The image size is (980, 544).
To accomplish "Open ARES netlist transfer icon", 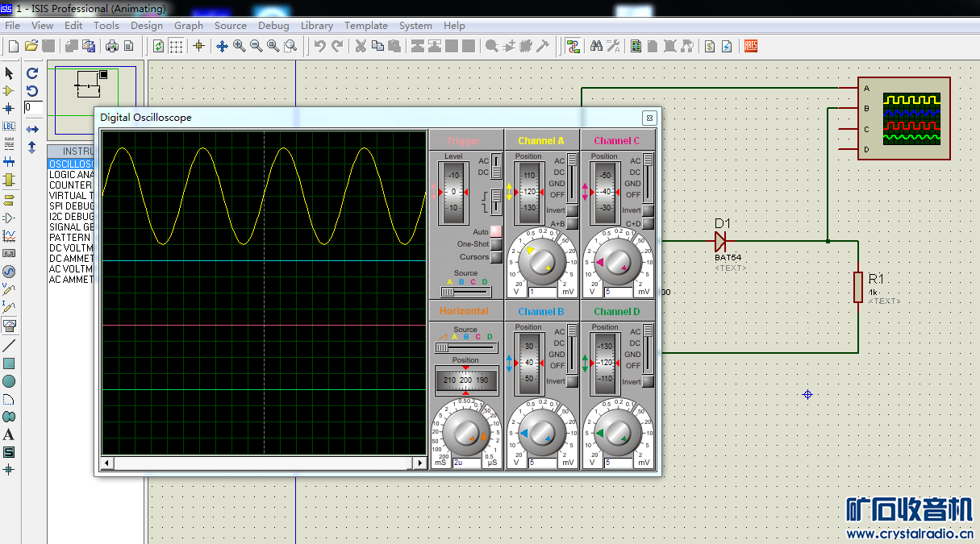I will coord(750,46).
